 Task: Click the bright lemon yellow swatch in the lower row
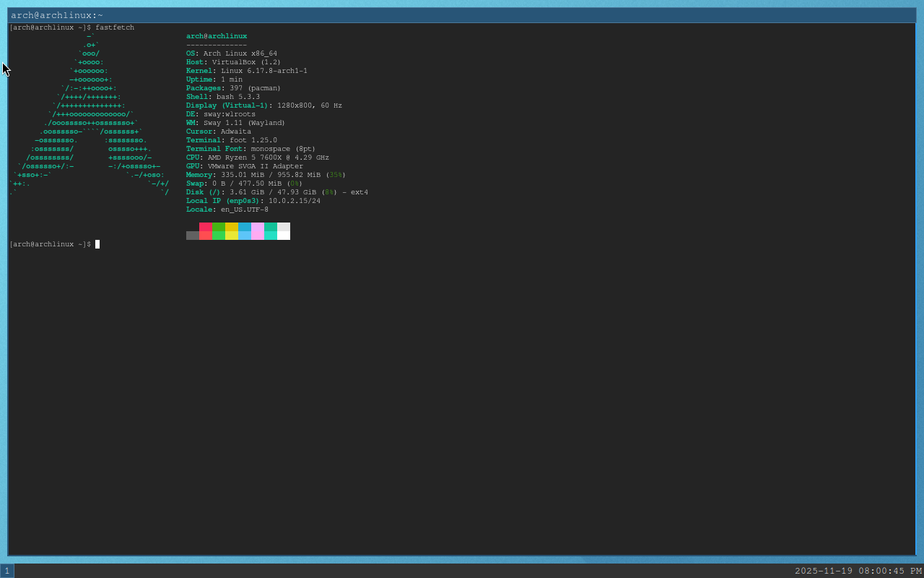pyautogui.click(x=232, y=236)
